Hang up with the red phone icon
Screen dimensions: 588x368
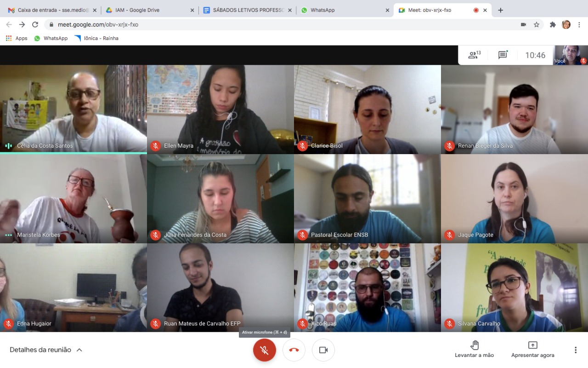294,350
